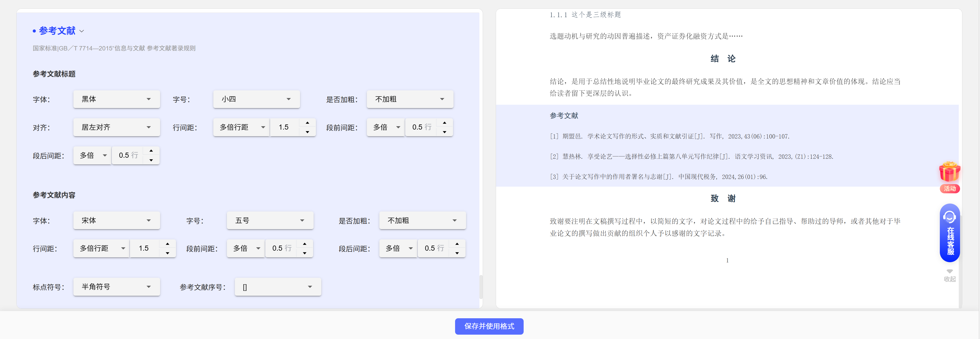The image size is (980, 339).
Task: Click the collapse (收起) arrow icon
Action: [x=950, y=272]
